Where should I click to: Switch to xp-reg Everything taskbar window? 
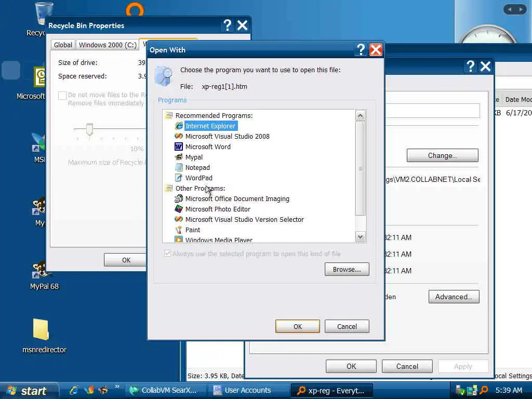point(331,391)
